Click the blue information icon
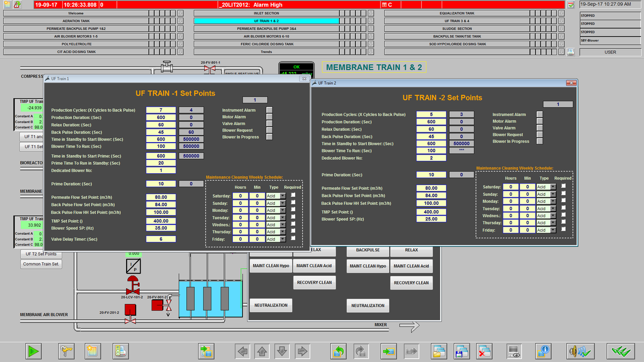The width and height of the screenshot is (644, 362). 544,351
